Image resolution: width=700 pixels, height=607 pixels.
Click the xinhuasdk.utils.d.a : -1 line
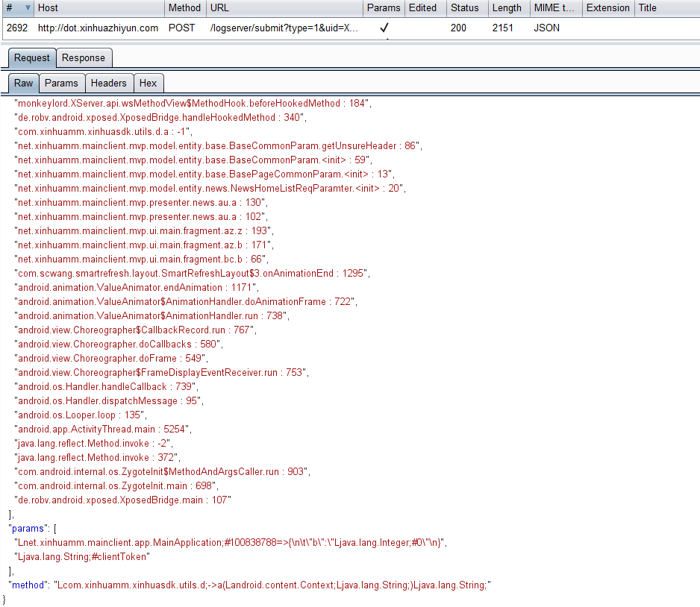(x=103, y=132)
